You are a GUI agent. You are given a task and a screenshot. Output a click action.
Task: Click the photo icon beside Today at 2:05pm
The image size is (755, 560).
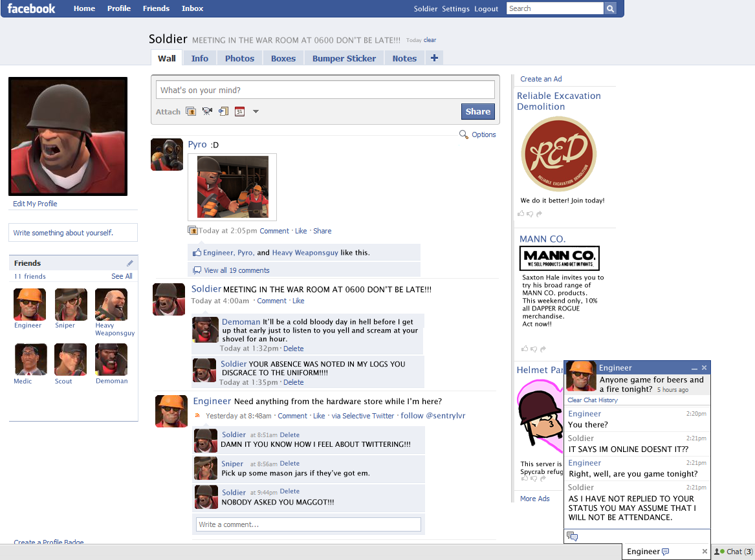point(193,230)
